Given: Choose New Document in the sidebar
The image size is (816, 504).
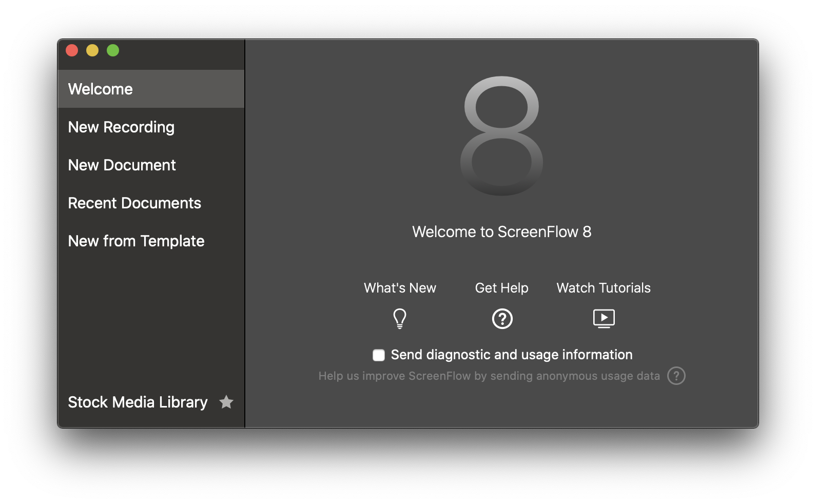Looking at the screenshot, I should click(x=151, y=165).
